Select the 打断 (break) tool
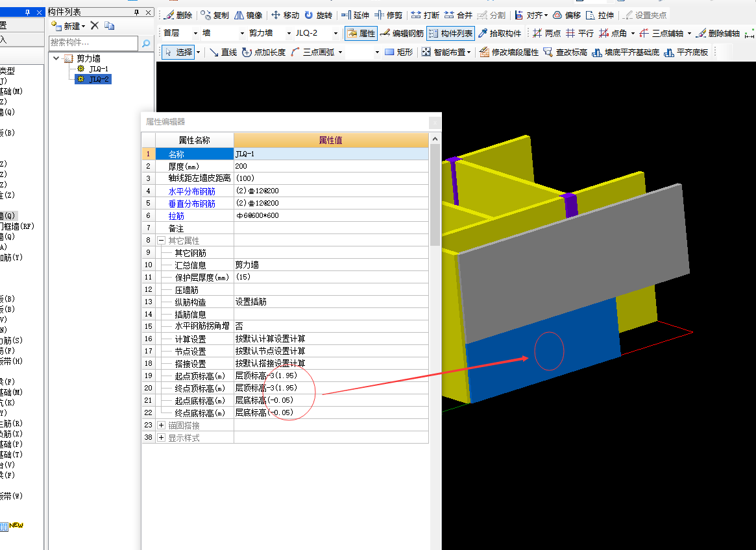The image size is (756, 550). pos(425,16)
